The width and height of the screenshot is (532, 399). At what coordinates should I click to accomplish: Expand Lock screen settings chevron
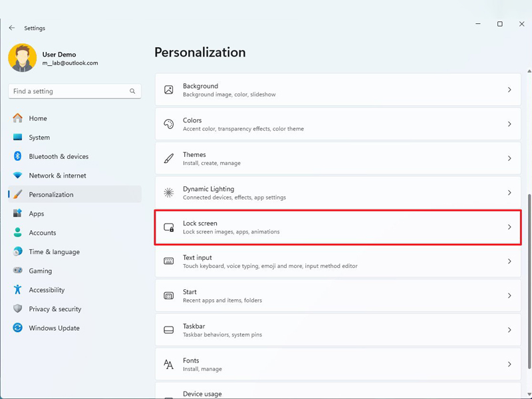pyautogui.click(x=509, y=227)
